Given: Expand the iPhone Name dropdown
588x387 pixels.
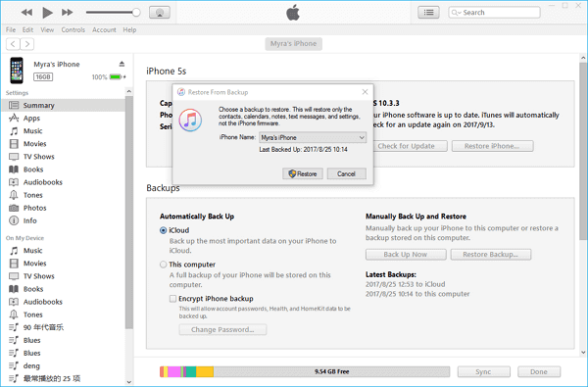Looking at the screenshot, I should pos(313,137).
